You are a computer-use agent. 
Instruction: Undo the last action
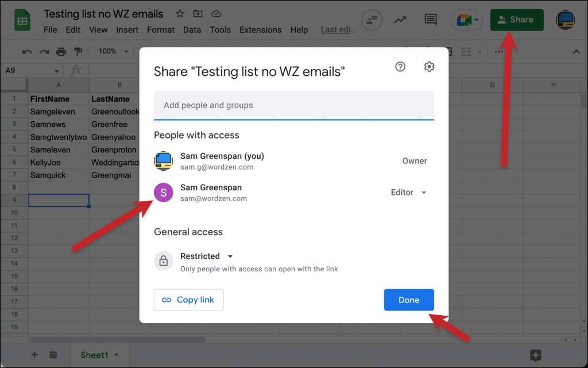(26, 51)
